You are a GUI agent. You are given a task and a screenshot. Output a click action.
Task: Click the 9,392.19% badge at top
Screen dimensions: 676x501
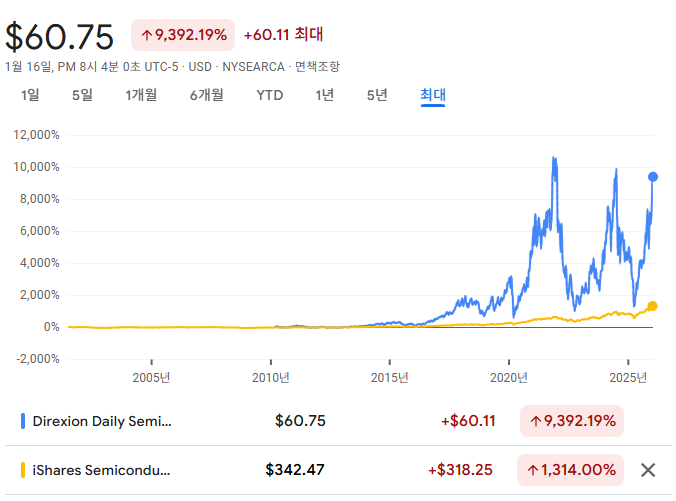point(183,35)
